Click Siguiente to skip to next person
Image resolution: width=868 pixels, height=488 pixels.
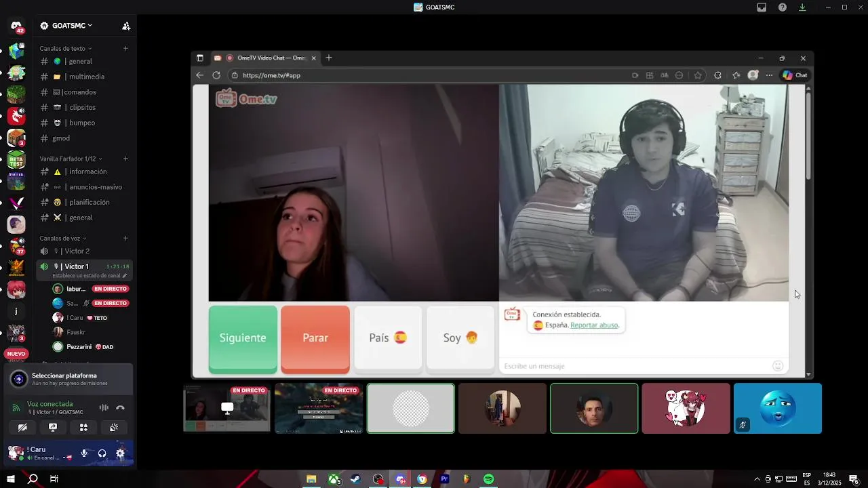[x=243, y=338]
